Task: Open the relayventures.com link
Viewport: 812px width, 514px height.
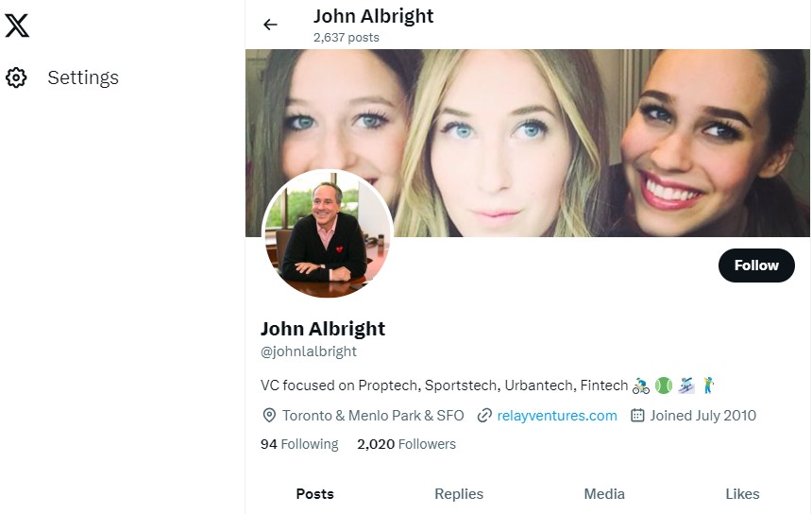Action: click(x=557, y=416)
